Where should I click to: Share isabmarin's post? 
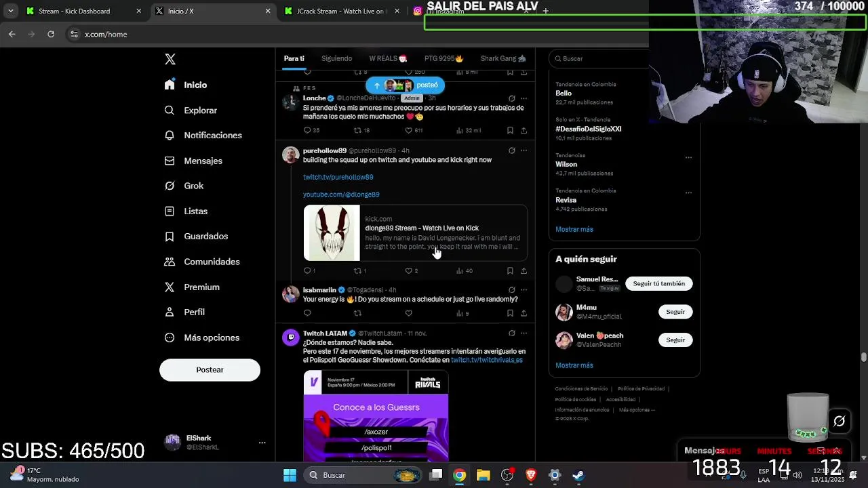[524, 313]
